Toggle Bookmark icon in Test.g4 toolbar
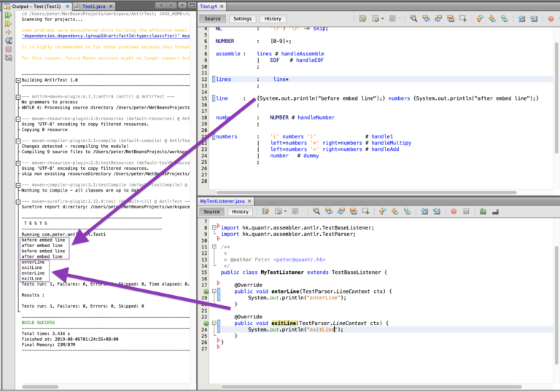This screenshot has height=392, width=560. tap(505, 18)
